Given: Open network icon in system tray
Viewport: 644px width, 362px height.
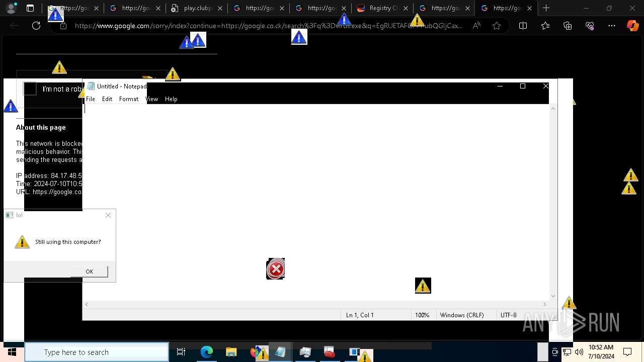Looking at the screenshot, I should point(567,352).
